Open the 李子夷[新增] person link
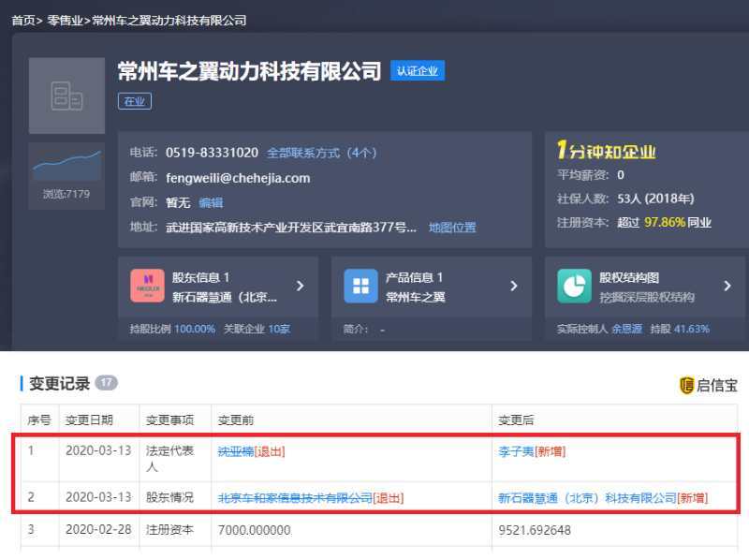The width and height of the screenshot is (749, 560). (513, 452)
